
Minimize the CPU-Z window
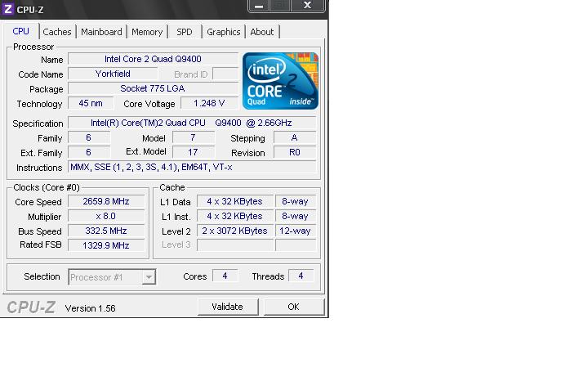coord(258,6)
